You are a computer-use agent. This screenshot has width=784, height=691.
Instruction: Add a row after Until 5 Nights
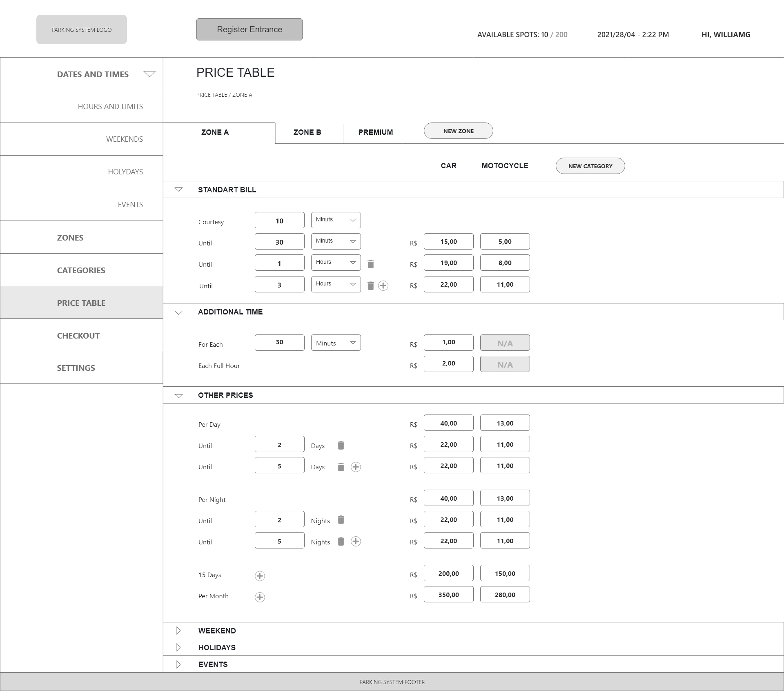click(x=356, y=542)
